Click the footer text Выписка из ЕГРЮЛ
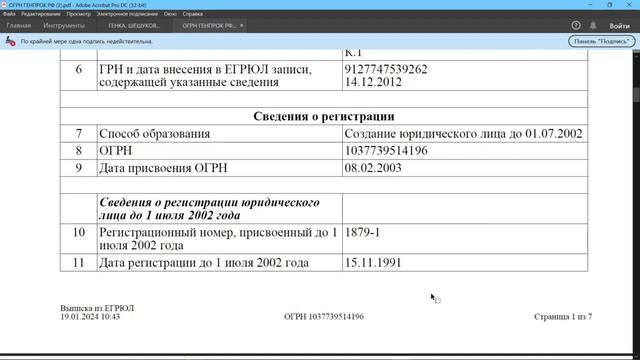Viewport: 640px width, 360px height. 97,308
